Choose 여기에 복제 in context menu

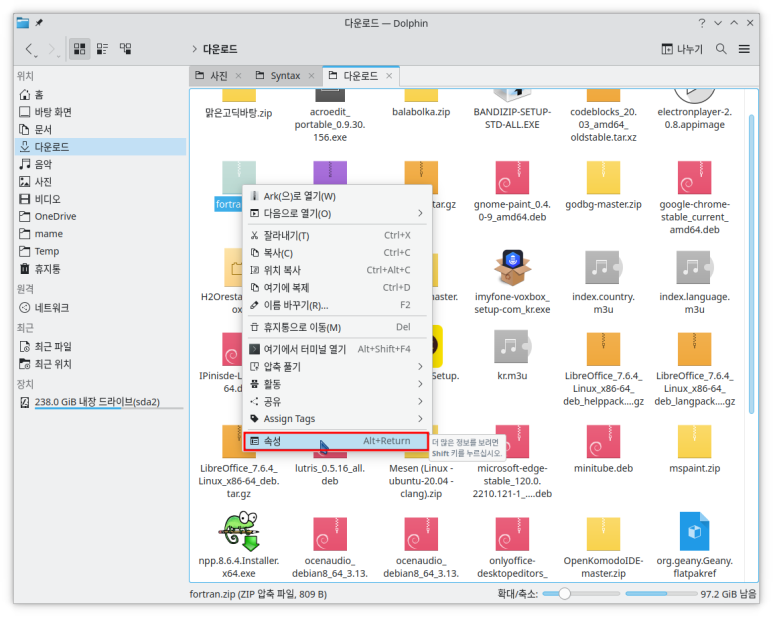pyautogui.click(x=337, y=288)
